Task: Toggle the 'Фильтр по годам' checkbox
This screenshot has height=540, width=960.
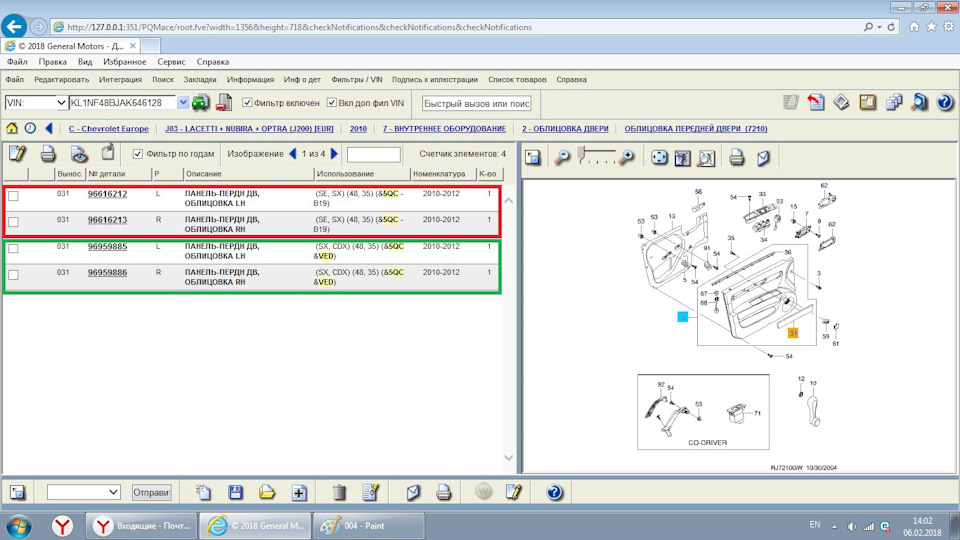Action: click(x=138, y=154)
